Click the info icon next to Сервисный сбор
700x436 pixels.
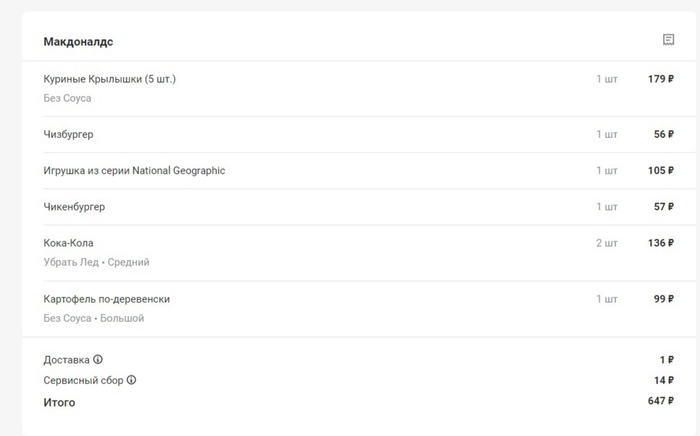tap(131, 380)
